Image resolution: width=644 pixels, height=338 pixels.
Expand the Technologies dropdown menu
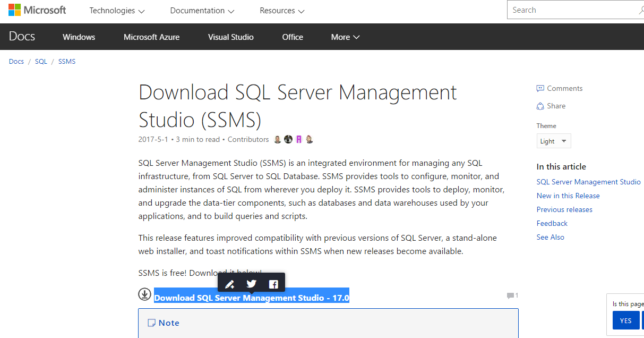pos(117,11)
